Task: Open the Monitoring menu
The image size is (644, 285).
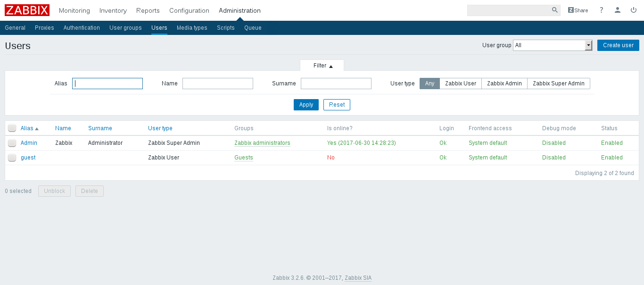Action: point(74,10)
